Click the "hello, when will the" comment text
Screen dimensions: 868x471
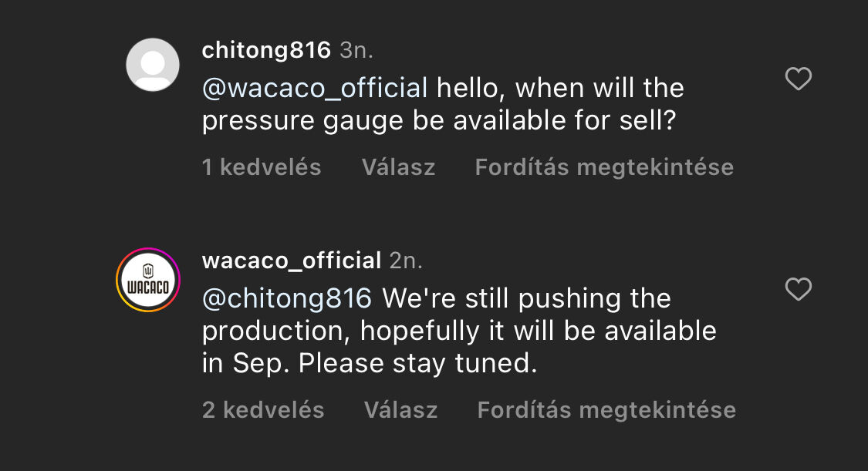pos(560,88)
